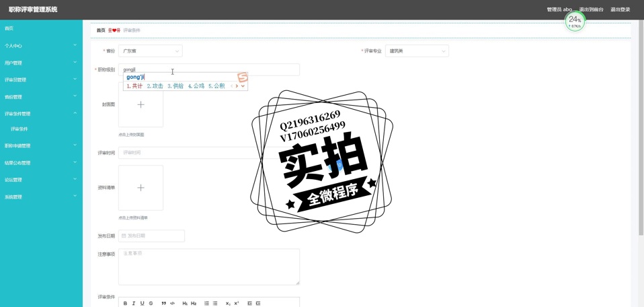This screenshot has width=644, height=307.
Task: Open 省份 dropdown showing 广东省
Action: pos(151,51)
